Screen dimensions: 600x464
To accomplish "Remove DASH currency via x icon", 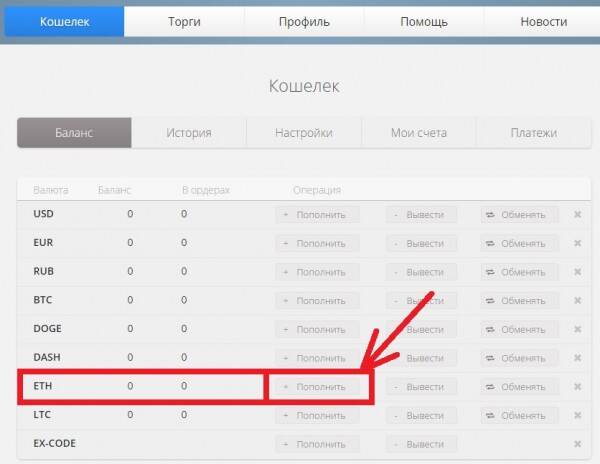I will pyautogui.click(x=577, y=358).
